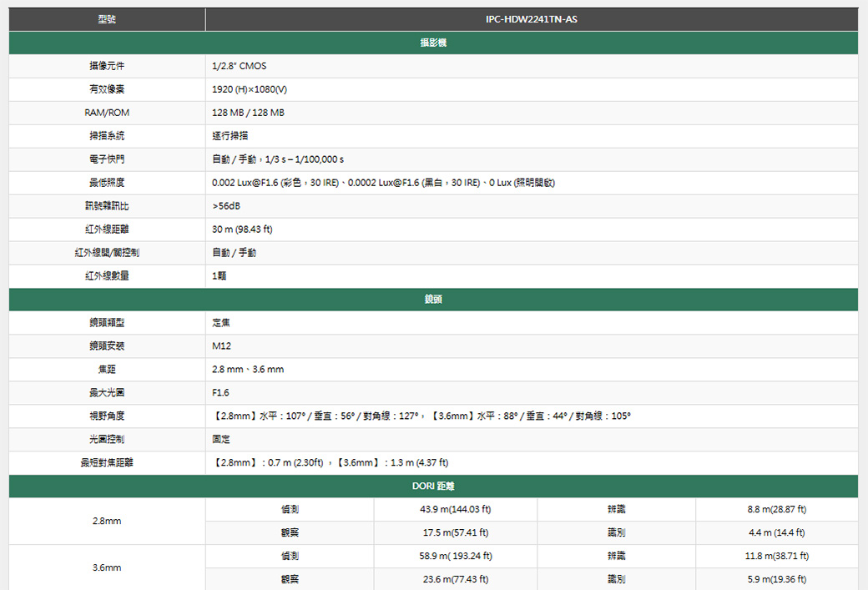The height and width of the screenshot is (590, 868).
Task: Select the 電子快門 row label
Action: tap(107, 159)
